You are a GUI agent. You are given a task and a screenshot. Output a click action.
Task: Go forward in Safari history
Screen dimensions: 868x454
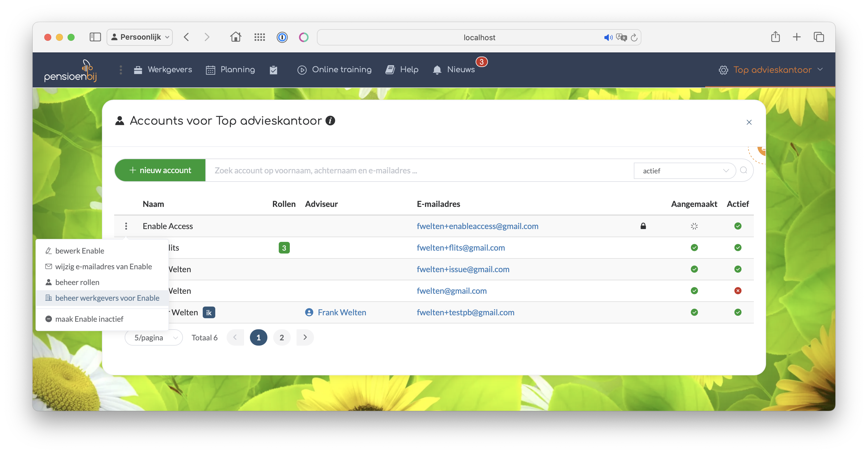[x=207, y=37]
